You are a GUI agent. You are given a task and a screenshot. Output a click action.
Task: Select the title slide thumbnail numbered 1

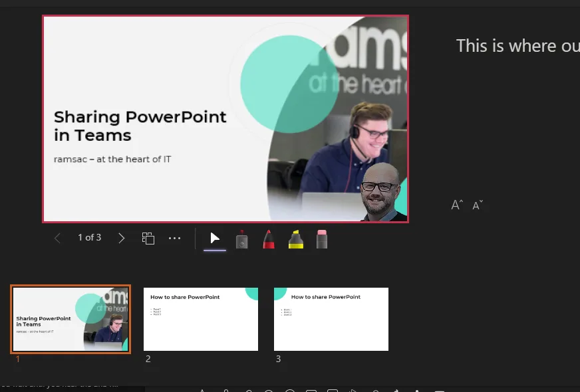(70, 319)
